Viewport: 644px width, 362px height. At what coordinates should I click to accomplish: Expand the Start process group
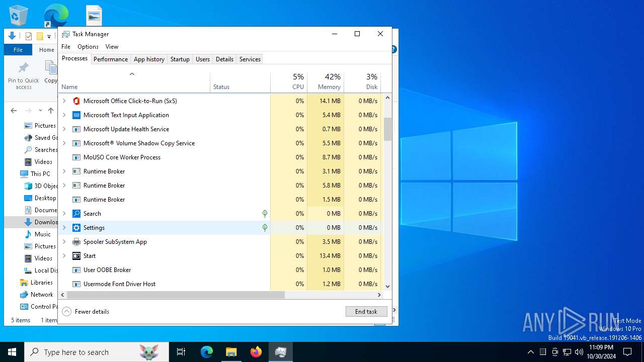[x=64, y=256]
